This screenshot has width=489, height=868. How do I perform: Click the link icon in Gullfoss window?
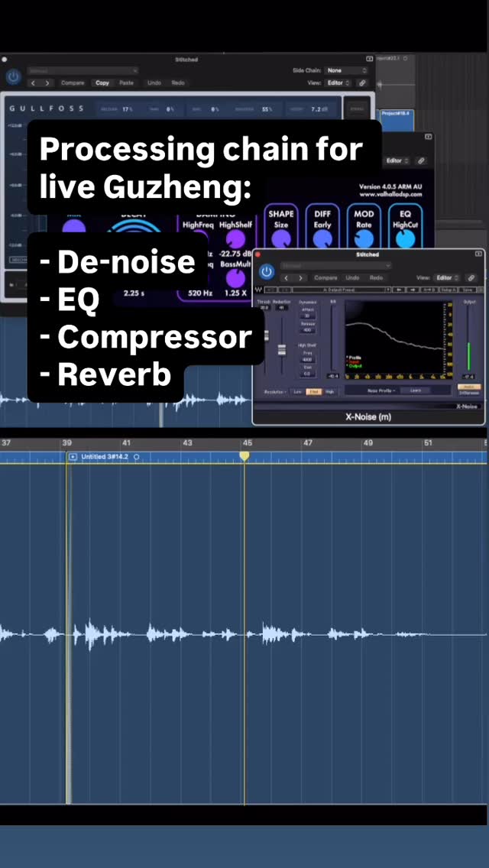pyautogui.click(x=362, y=83)
